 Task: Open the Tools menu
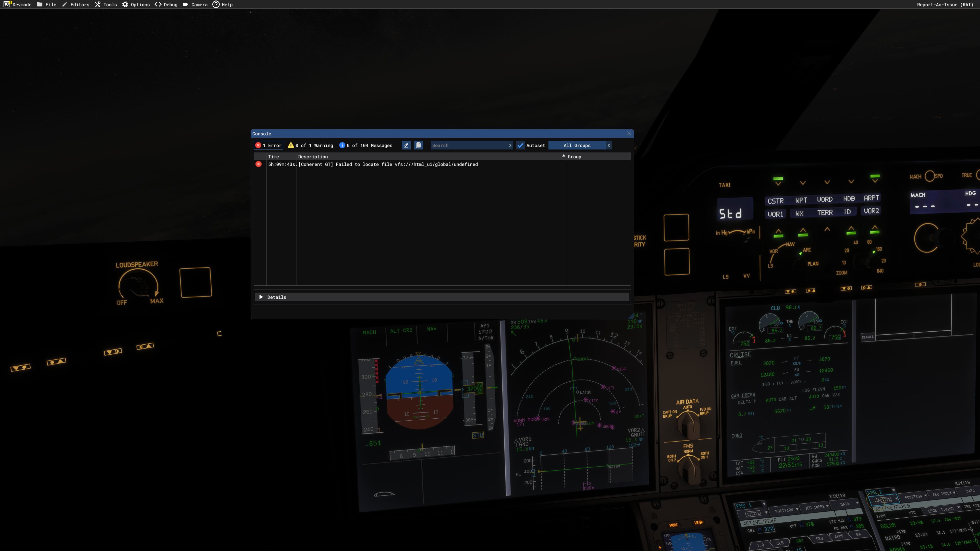[106, 5]
